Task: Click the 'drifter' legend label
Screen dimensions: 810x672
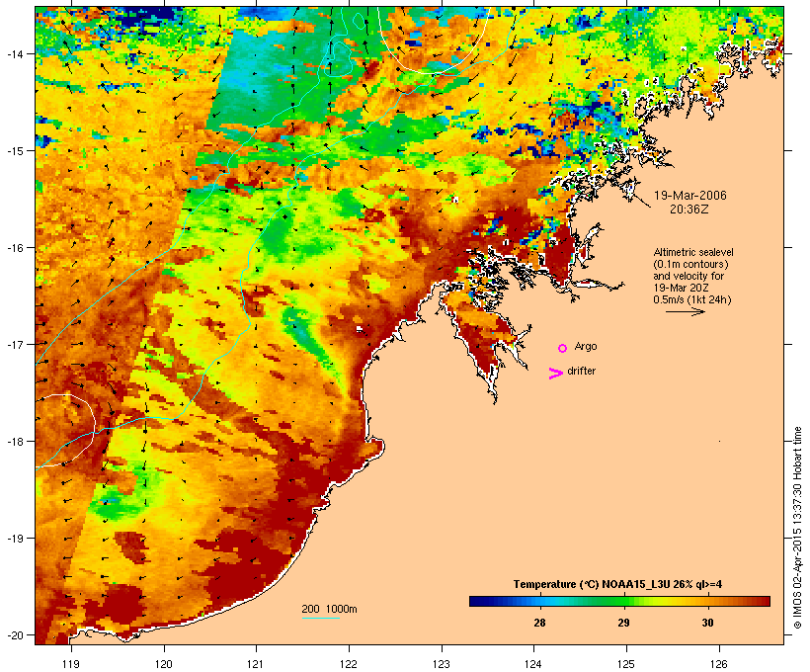Action: point(581,371)
